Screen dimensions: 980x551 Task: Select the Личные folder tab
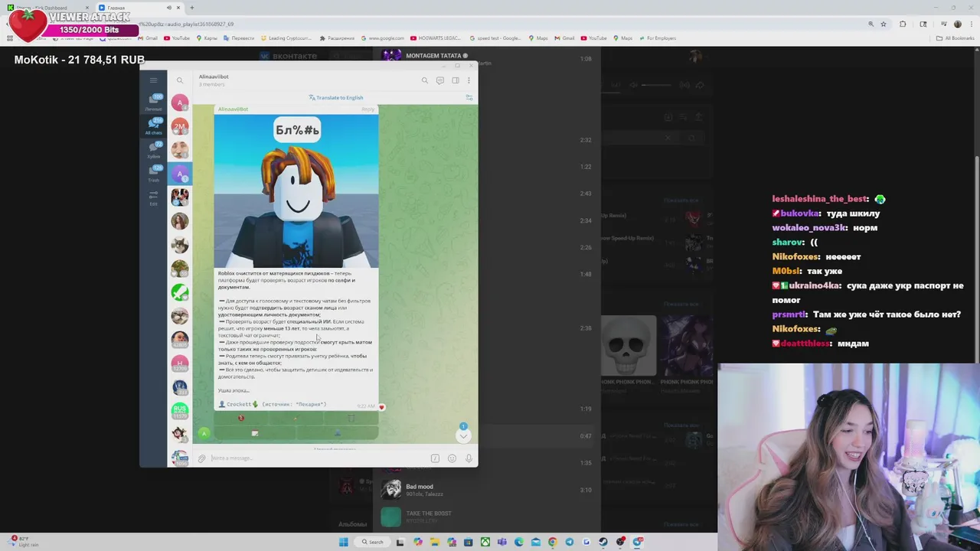154,103
